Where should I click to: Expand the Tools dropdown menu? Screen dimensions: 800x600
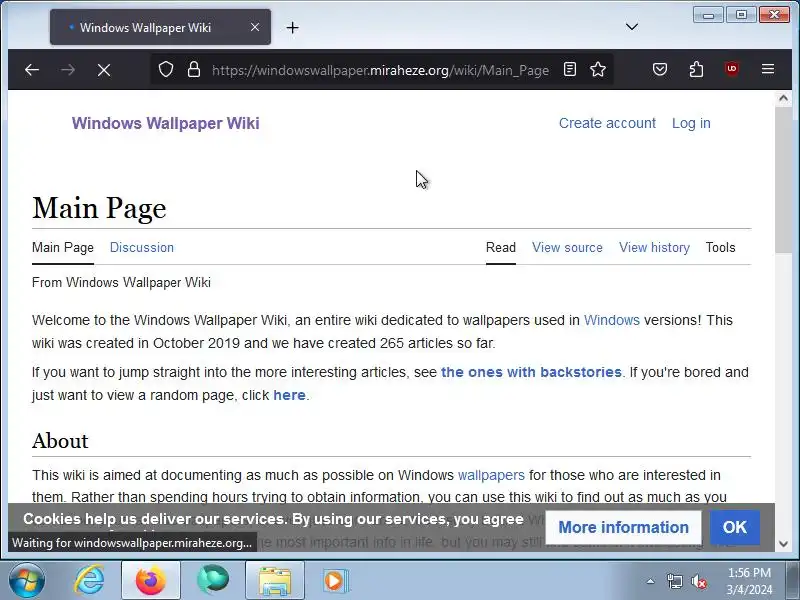coord(720,247)
